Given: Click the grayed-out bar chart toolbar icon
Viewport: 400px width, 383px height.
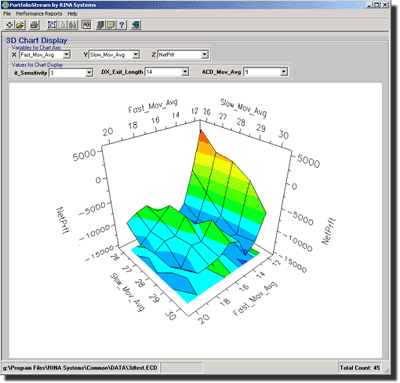Looking at the screenshot, I should click(73, 25).
